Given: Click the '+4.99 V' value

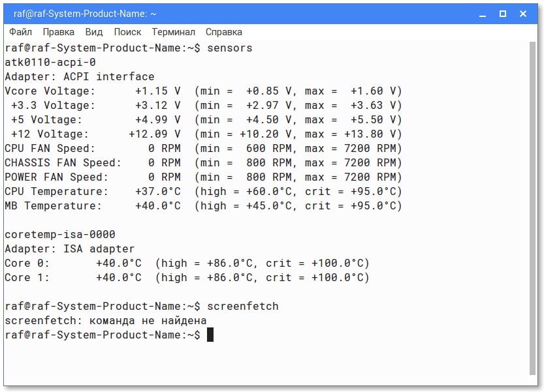Looking at the screenshot, I should pos(158,119).
